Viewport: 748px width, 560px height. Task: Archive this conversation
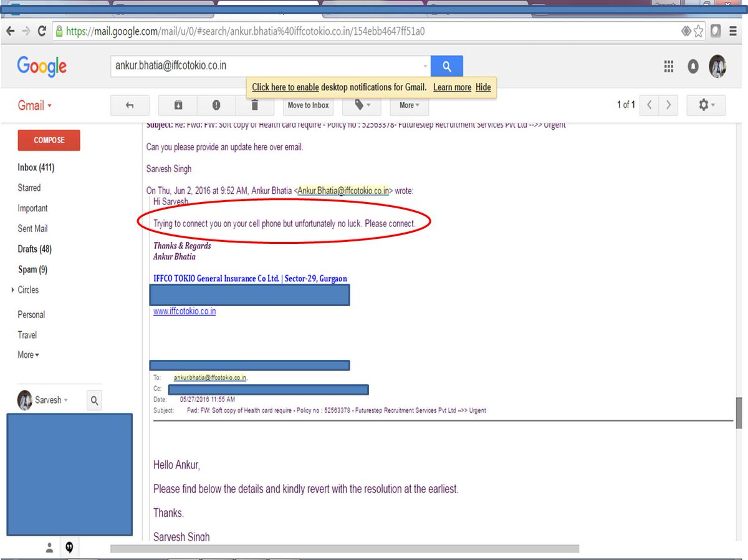click(178, 105)
